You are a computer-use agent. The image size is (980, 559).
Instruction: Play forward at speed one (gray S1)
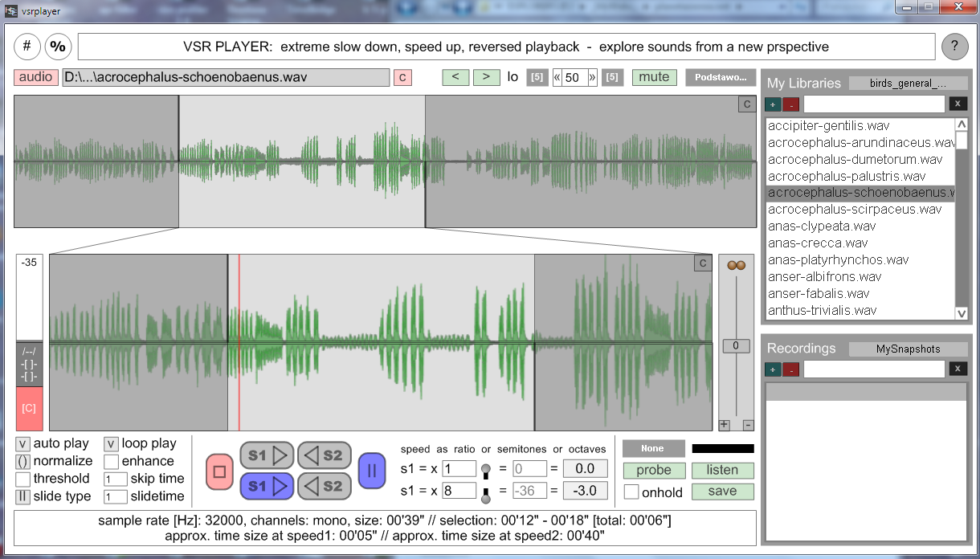pyautogui.click(x=267, y=455)
